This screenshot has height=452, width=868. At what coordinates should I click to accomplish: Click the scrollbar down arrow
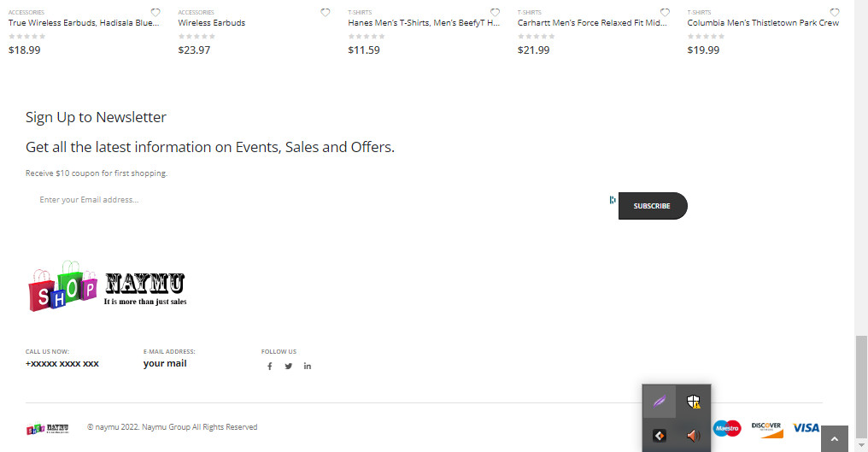point(861,445)
